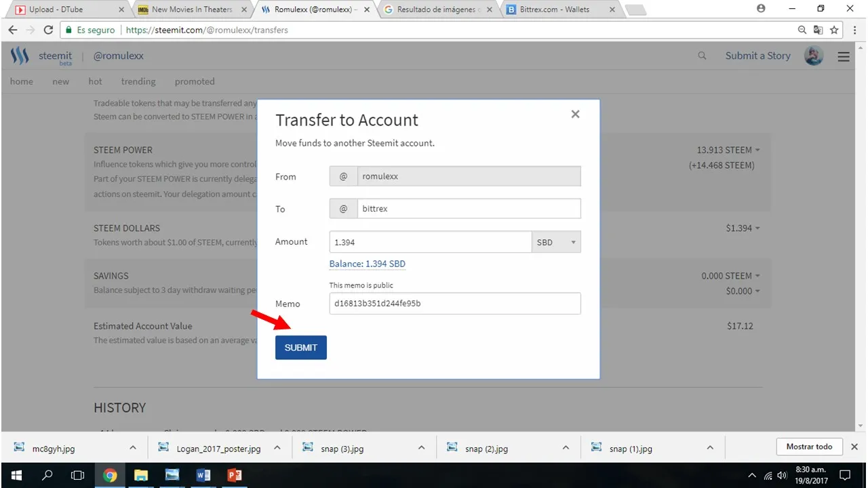
Task: Go to the home feed link
Action: click(22, 81)
